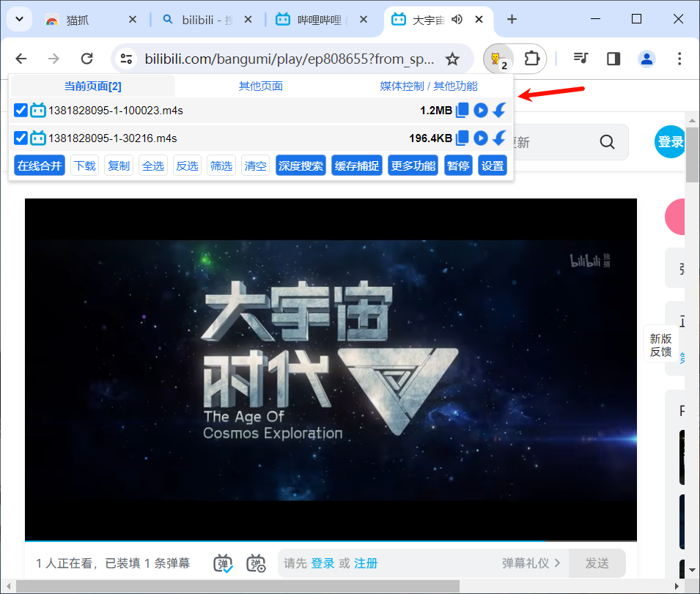Open 更多功能 options

click(x=413, y=166)
